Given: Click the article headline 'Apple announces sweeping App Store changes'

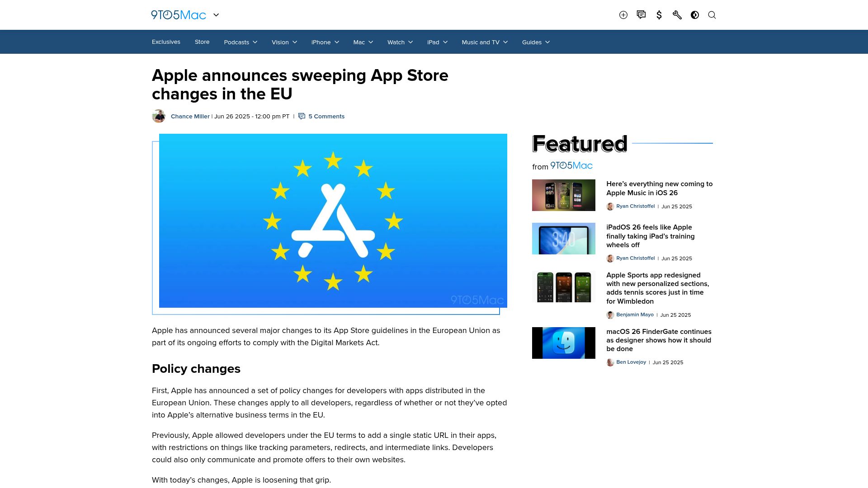Looking at the screenshot, I should 300,84.
